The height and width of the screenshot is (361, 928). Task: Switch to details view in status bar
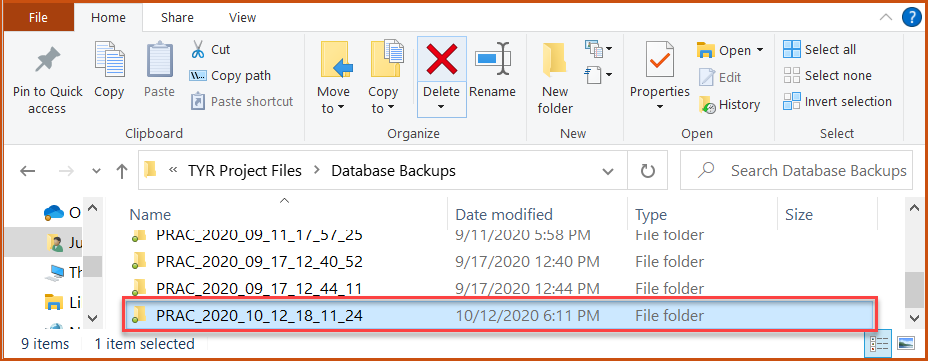pyautogui.click(x=881, y=343)
